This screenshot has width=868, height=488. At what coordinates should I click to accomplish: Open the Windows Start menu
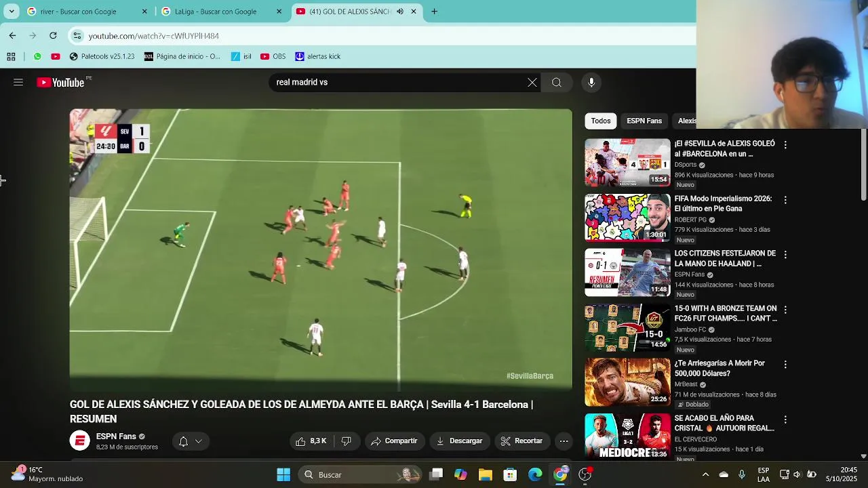coord(283,474)
